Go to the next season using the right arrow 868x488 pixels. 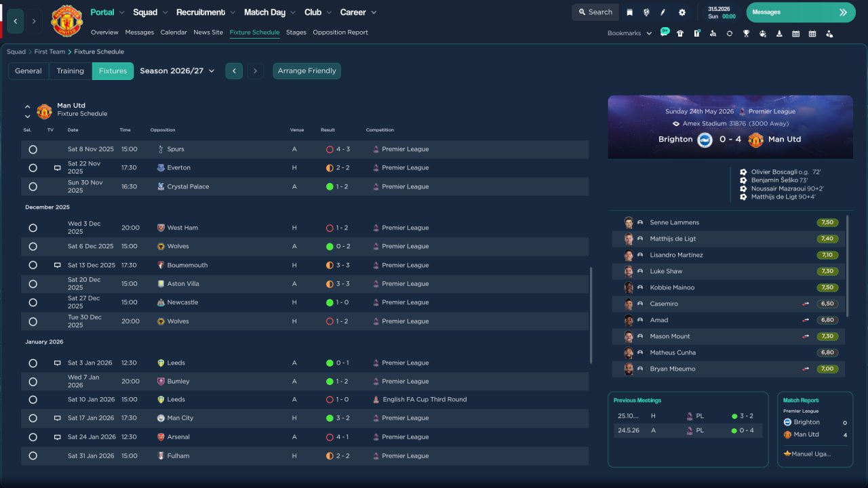255,71
